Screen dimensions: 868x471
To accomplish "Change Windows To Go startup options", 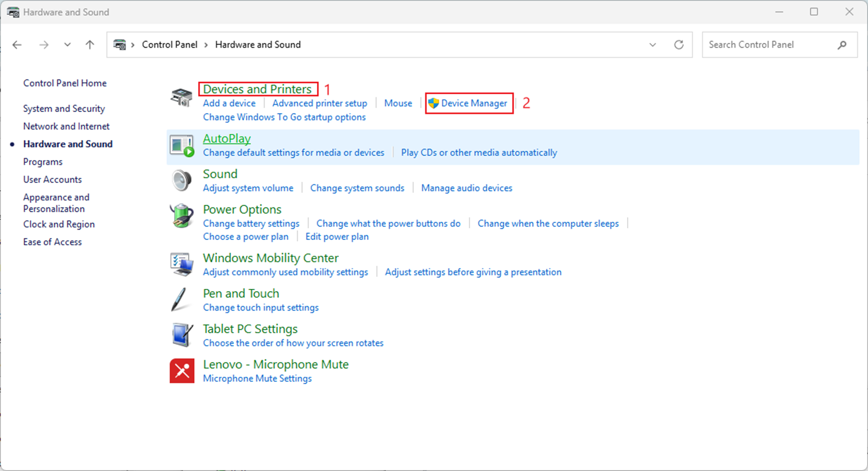I will 284,117.
